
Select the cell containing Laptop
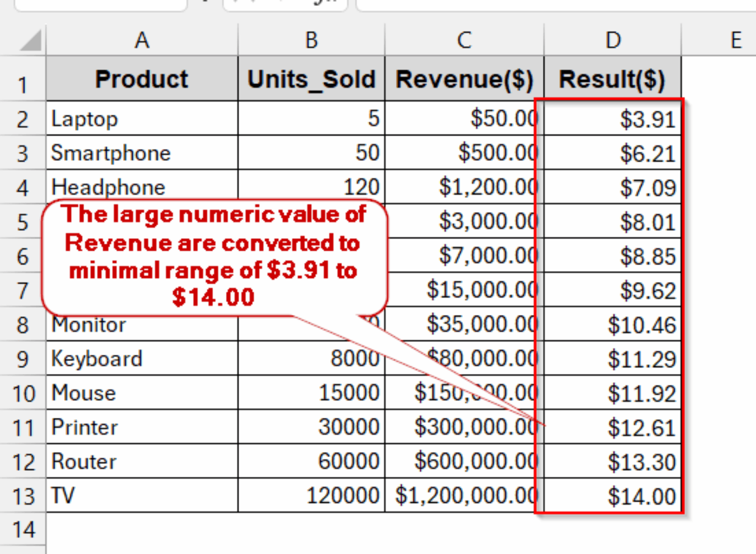[142, 118]
